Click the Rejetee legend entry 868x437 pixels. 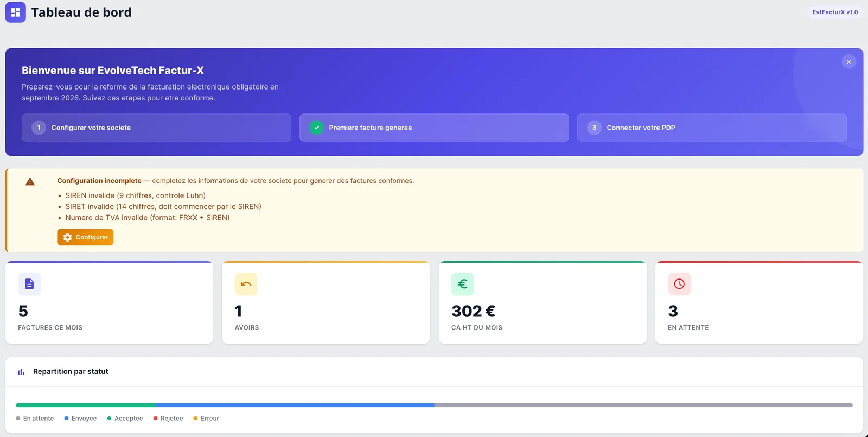point(168,419)
